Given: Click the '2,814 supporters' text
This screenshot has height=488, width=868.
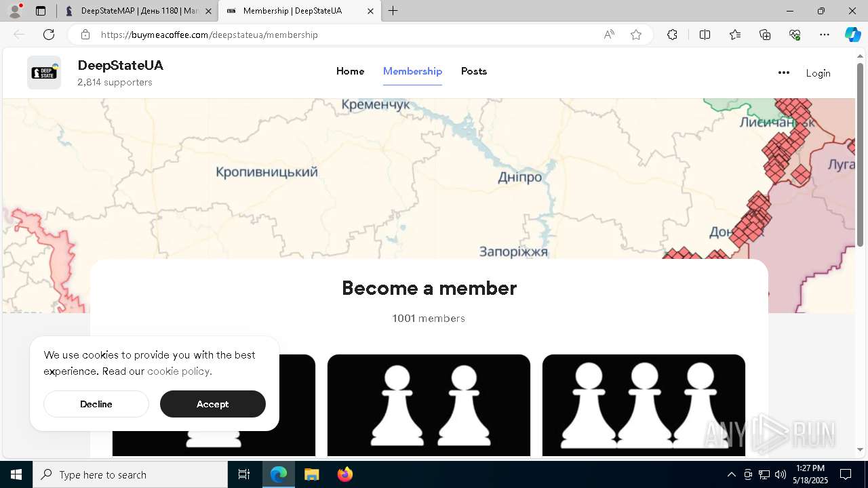Looking at the screenshot, I should click(x=115, y=82).
